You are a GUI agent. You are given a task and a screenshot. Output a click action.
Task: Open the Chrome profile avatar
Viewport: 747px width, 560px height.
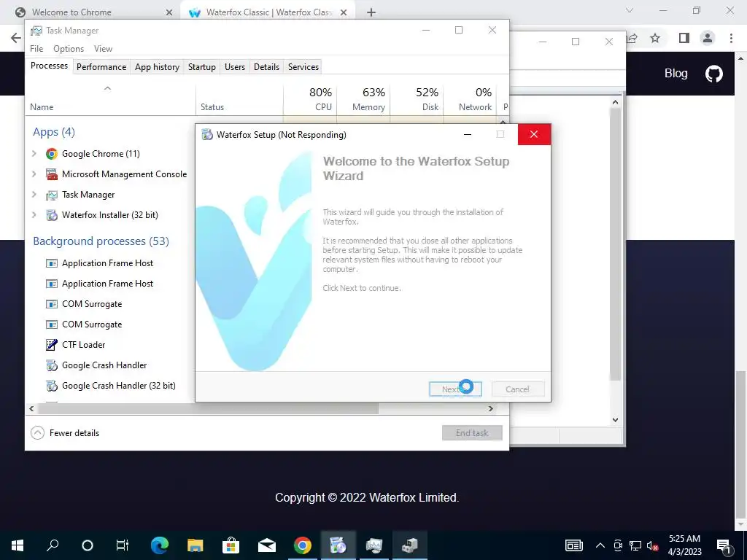coord(708,38)
